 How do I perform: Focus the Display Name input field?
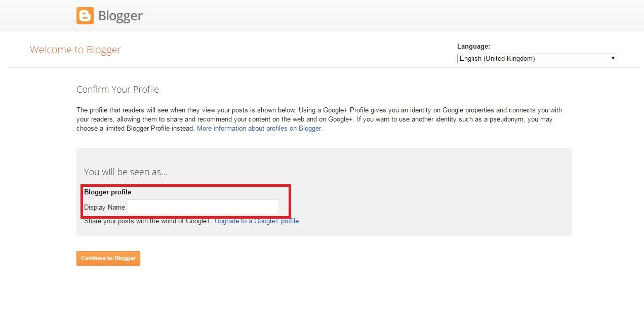coord(203,207)
